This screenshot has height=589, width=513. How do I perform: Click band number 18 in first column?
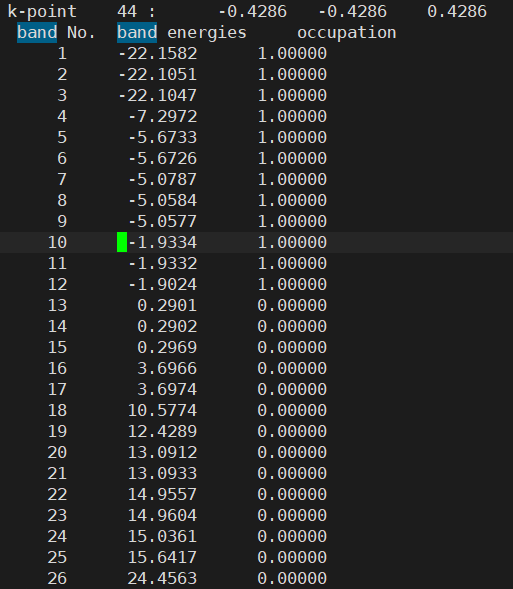[57, 411]
